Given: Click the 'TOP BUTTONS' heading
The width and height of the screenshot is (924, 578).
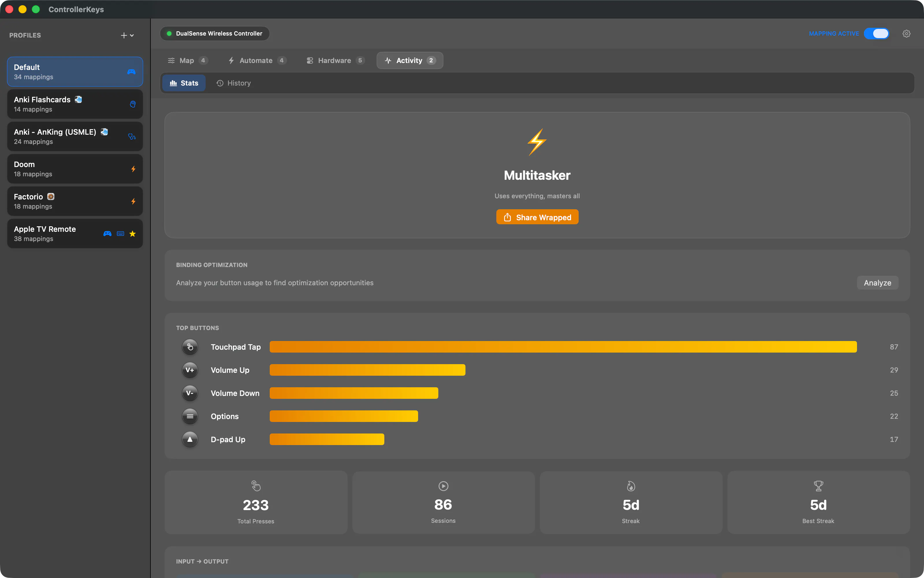Looking at the screenshot, I should 198,328.
